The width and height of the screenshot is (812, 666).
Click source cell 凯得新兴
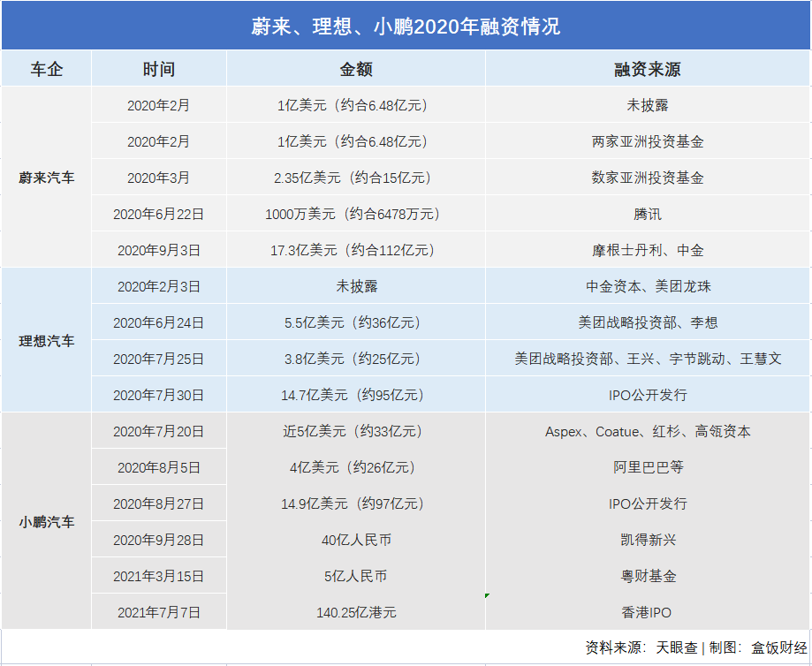[x=648, y=540]
